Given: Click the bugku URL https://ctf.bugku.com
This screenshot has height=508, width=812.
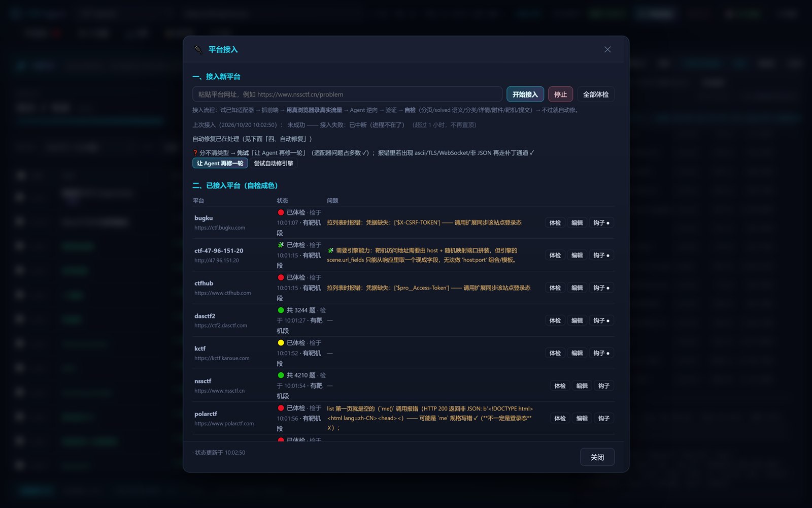Looking at the screenshot, I should click(x=220, y=228).
